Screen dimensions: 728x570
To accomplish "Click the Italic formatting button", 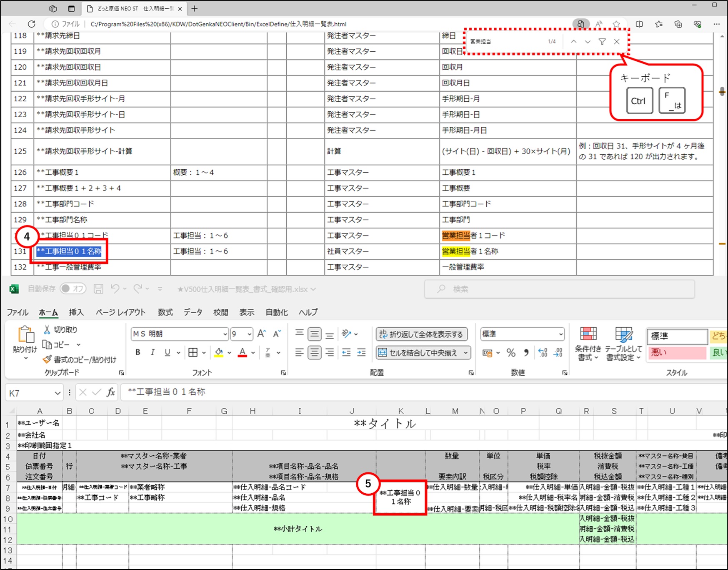I will (x=153, y=353).
